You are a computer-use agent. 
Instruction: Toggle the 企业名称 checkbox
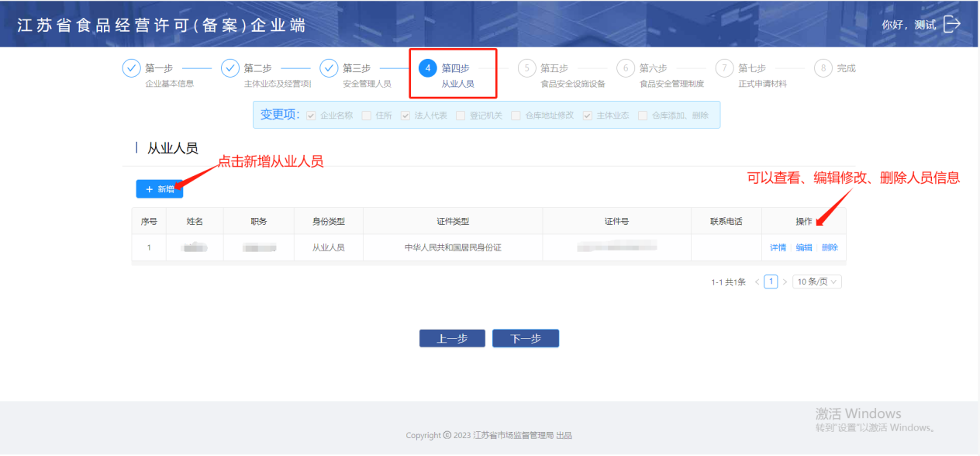pos(312,116)
